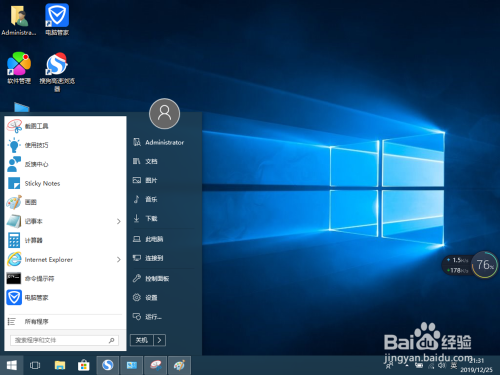This screenshot has width=500, height=375.
Task: Switch to the Snipping Tool taskbar button
Action: click(x=156, y=365)
